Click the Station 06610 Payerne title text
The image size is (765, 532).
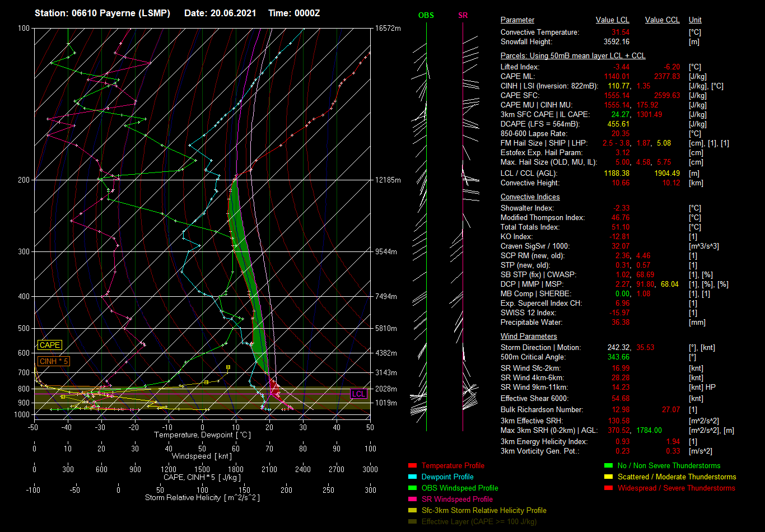point(102,13)
